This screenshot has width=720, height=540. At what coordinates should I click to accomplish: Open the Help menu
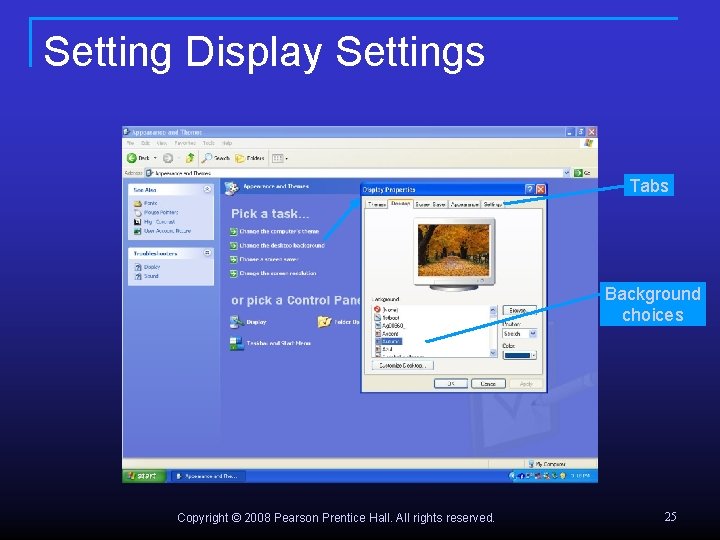(227, 143)
